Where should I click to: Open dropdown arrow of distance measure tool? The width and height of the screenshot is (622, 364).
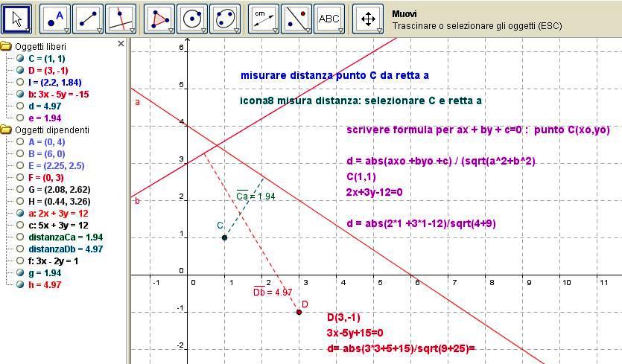pos(275,31)
